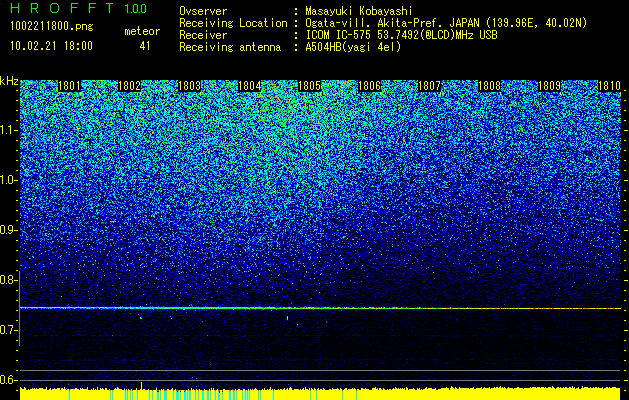
Task: Click the antenna value A504HB(yagi 4el)
Action: (x=353, y=47)
